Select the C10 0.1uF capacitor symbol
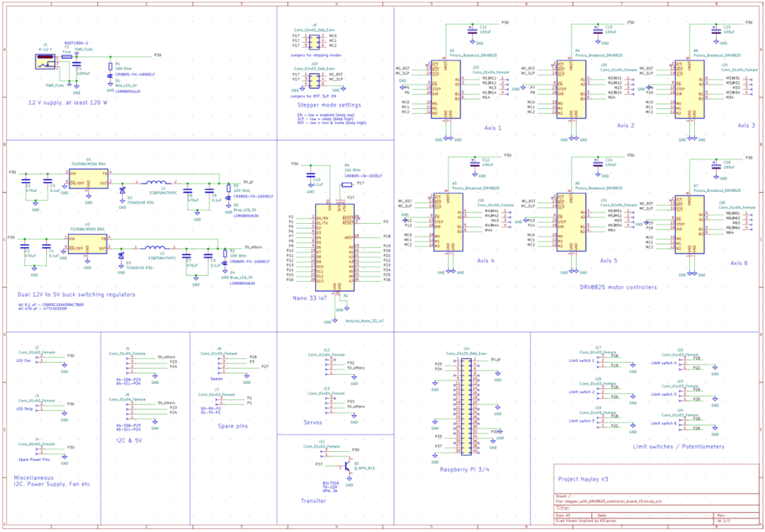The width and height of the screenshot is (765, 532). (x=310, y=176)
